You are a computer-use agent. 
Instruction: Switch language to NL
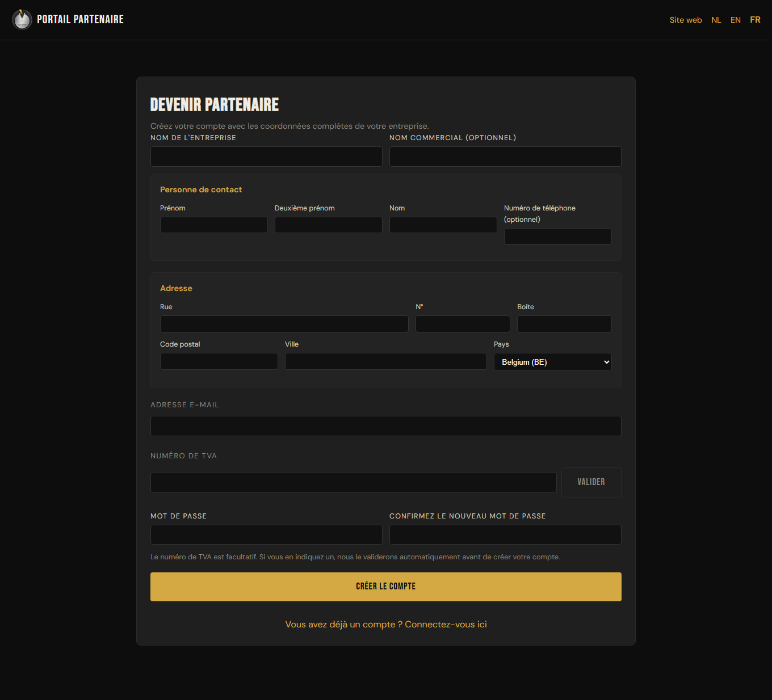tap(716, 20)
